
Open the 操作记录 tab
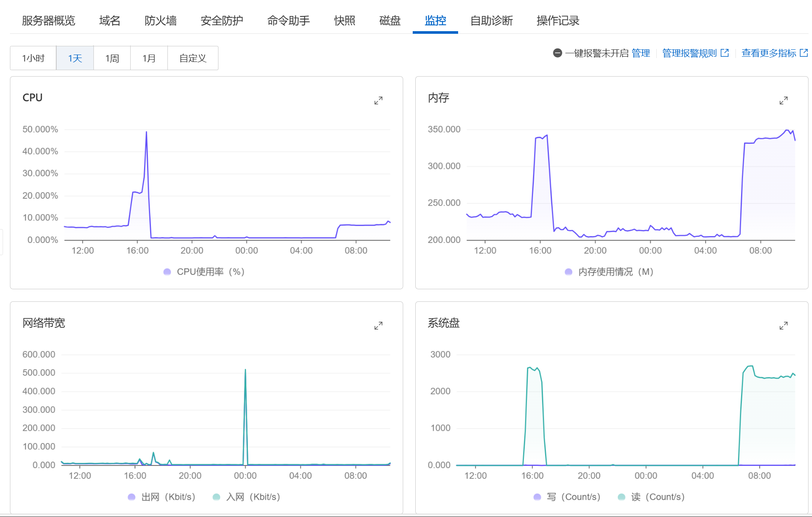click(557, 20)
